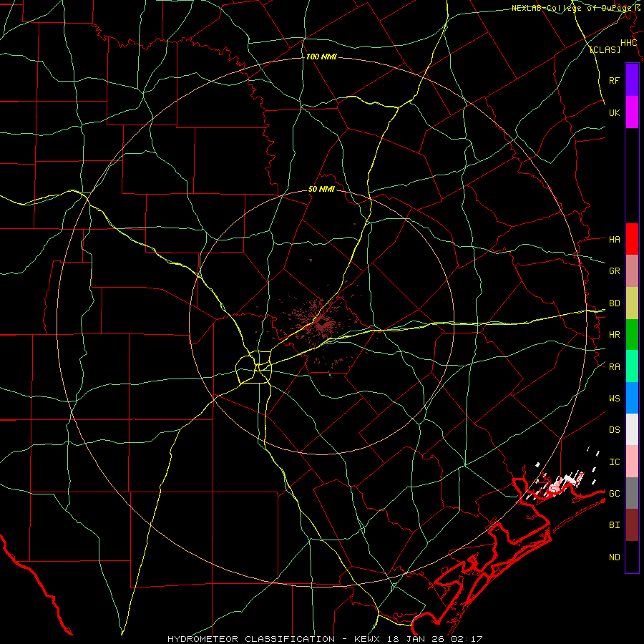The height and width of the screenshot is (644, 644).
Task: Pick the dark green HR legend swatch
Action: [x=632, y=335]
